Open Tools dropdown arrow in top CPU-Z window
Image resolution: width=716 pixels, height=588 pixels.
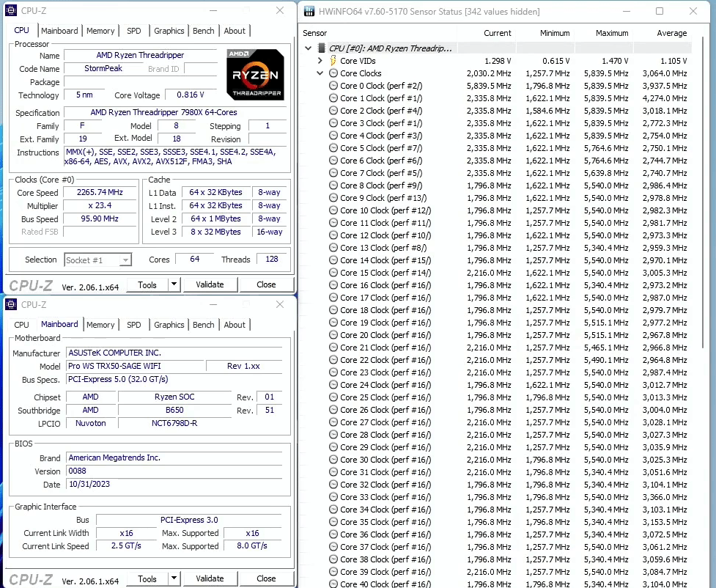(174, 284)
